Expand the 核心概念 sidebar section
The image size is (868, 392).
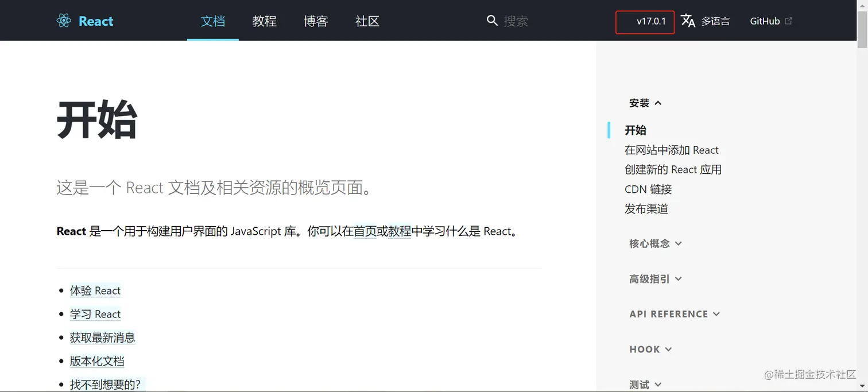(x=656, y=244)
